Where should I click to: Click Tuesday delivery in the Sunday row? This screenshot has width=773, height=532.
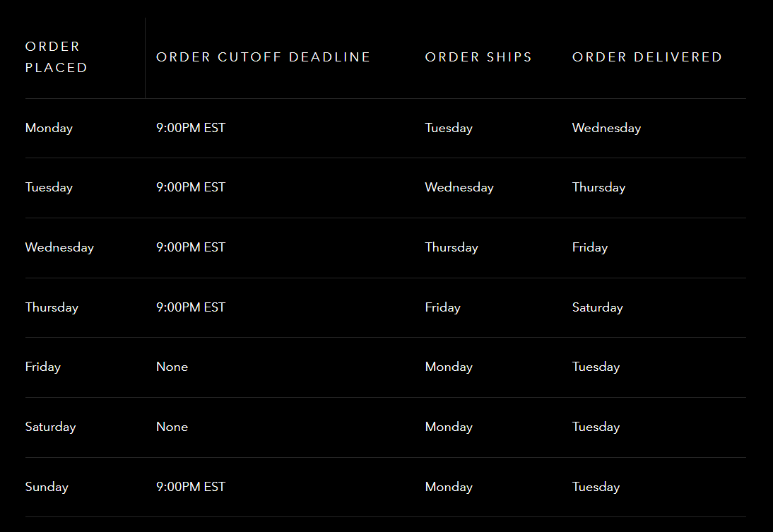point(596,487)
